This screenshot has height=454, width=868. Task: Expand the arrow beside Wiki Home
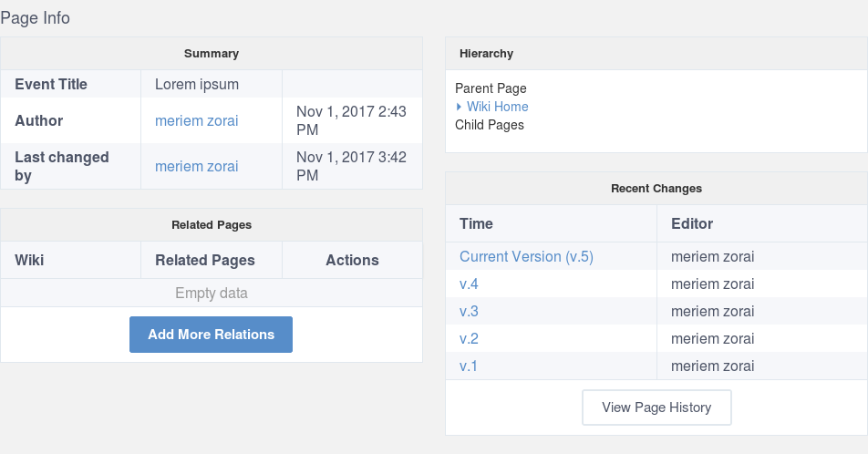(459, 107)
